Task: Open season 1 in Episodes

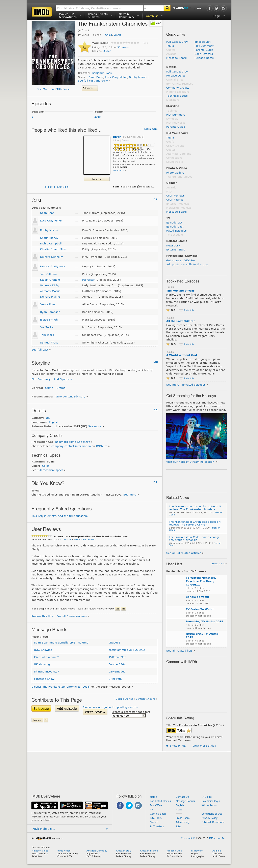Action: click(x=32, y=117)
